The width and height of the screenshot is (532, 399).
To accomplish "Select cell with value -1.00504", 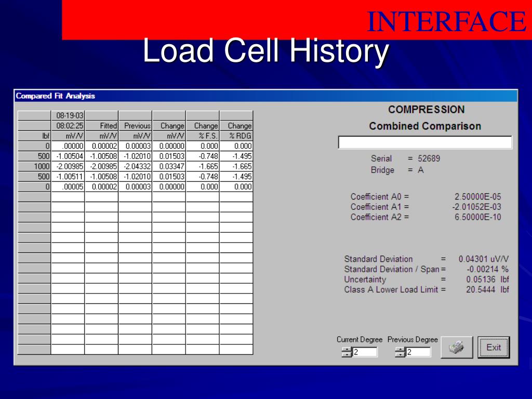I will tap(68, 156).
